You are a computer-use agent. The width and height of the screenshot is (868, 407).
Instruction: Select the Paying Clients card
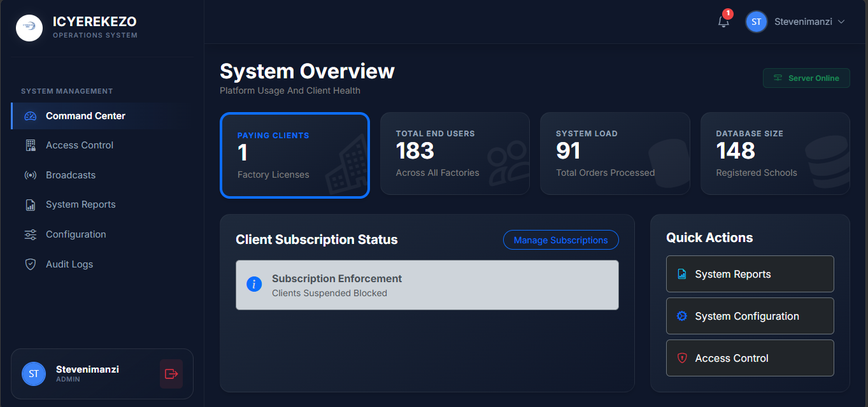pyautogui.click(x=295, y=155)
